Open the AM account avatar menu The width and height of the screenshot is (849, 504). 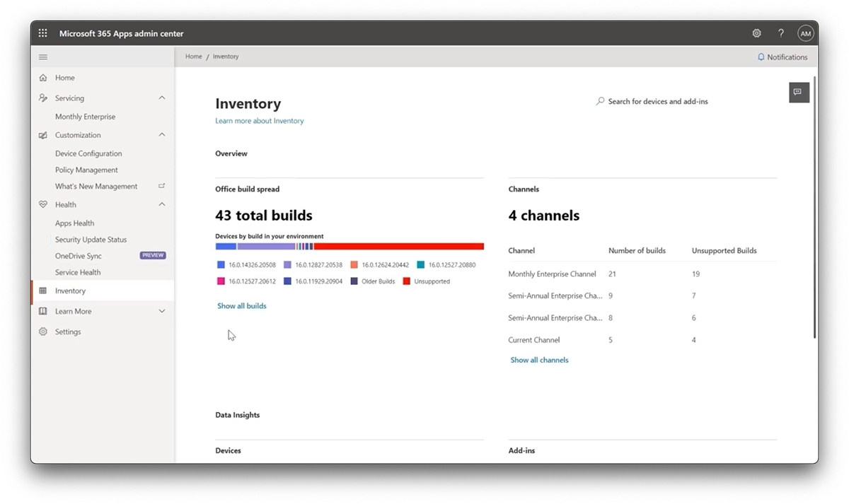coord(806,33)
